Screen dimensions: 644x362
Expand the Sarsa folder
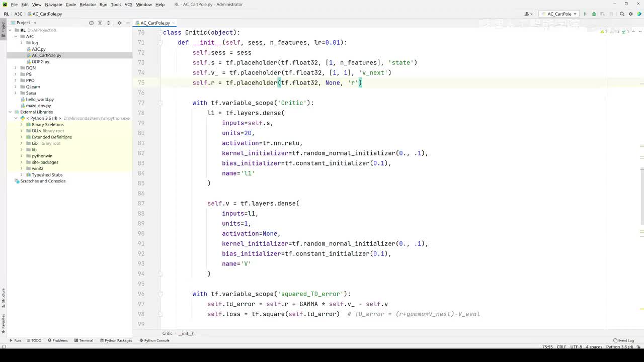click(16, 93)
